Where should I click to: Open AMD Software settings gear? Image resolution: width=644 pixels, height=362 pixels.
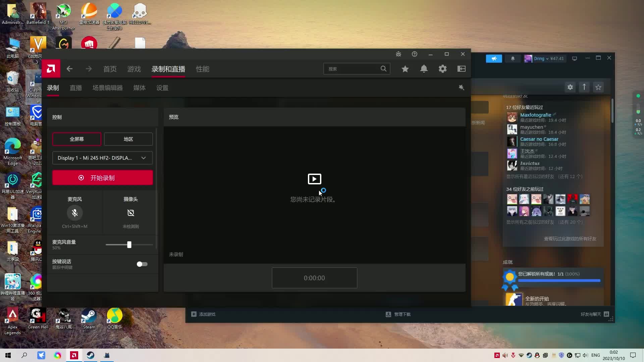(x=443, y=69)
